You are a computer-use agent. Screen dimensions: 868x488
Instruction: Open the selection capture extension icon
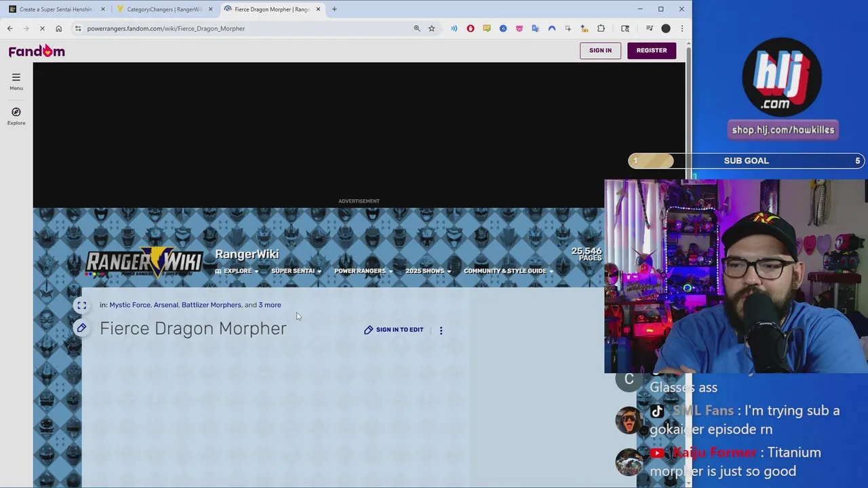pos(568,28)
